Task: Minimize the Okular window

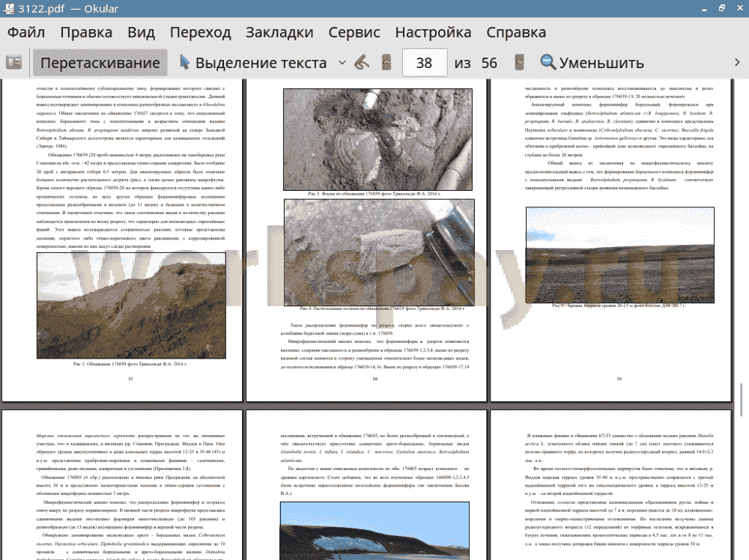Action: [x=705, y=9]
